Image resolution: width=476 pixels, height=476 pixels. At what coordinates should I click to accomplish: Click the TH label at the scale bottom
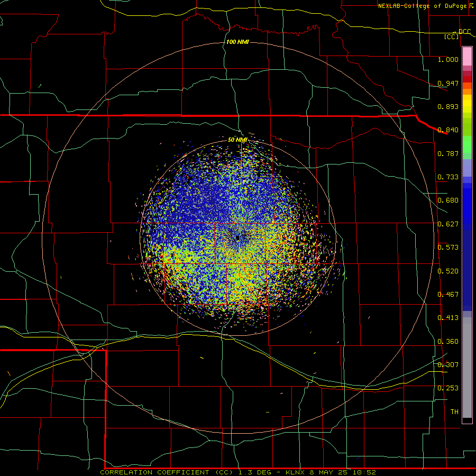tap(454, 411)
